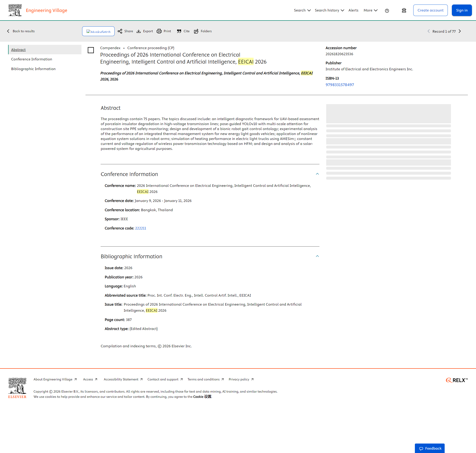This screenshot has height=453, width=476.
Task: Open the Access footer link
Action: tap(90, 379)
